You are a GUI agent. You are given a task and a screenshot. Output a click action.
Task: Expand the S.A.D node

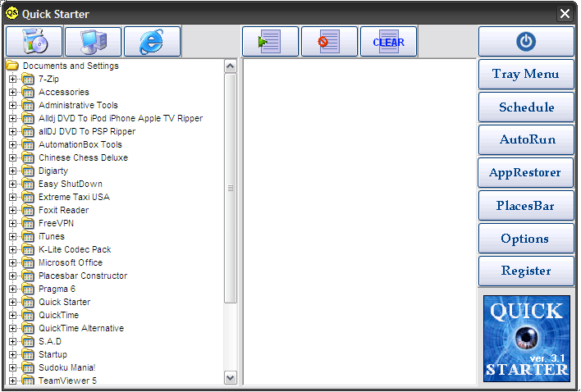12,341
